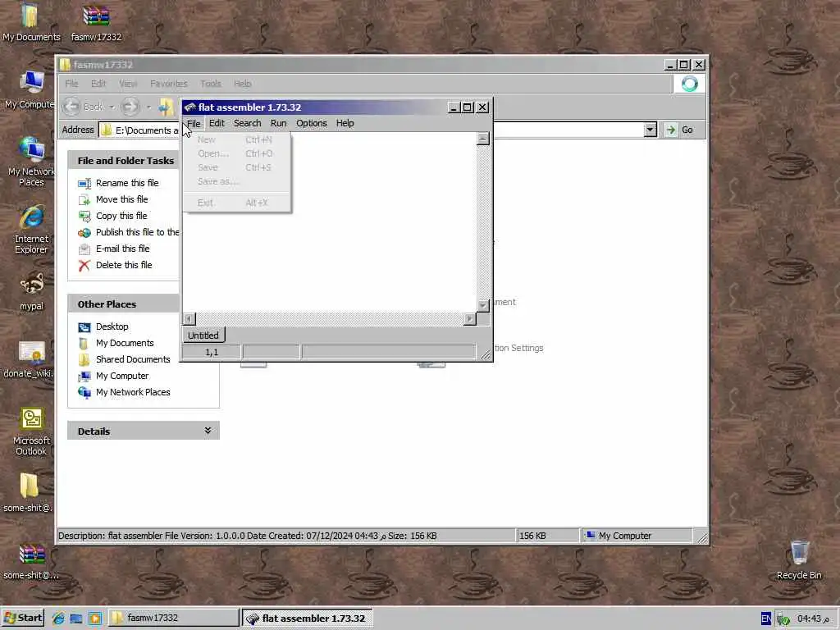Click the Forward arrow button in Explorer
This screenshot has width=840, height=630.
click(130, 107)
